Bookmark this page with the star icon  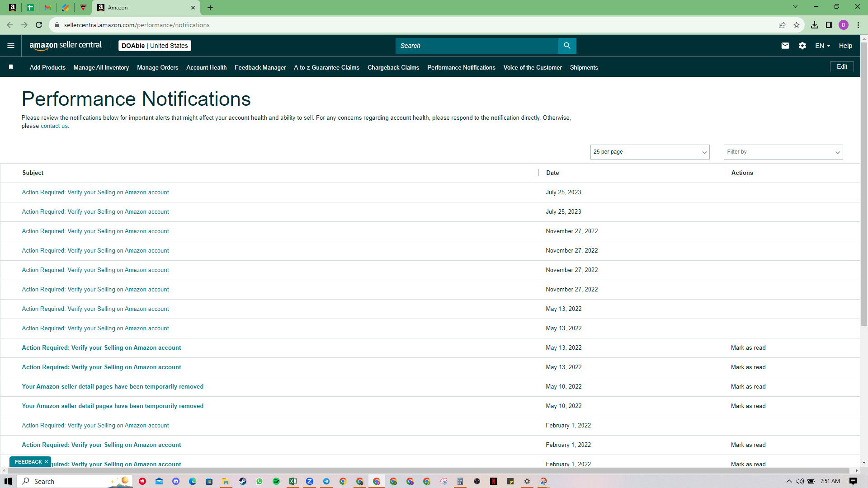point(797,25)
